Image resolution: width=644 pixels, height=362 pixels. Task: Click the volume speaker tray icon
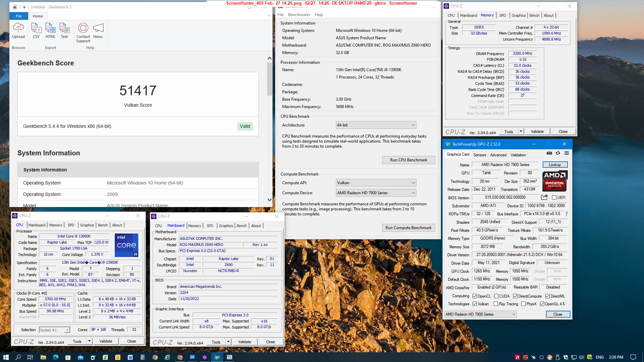coord(582,357)
